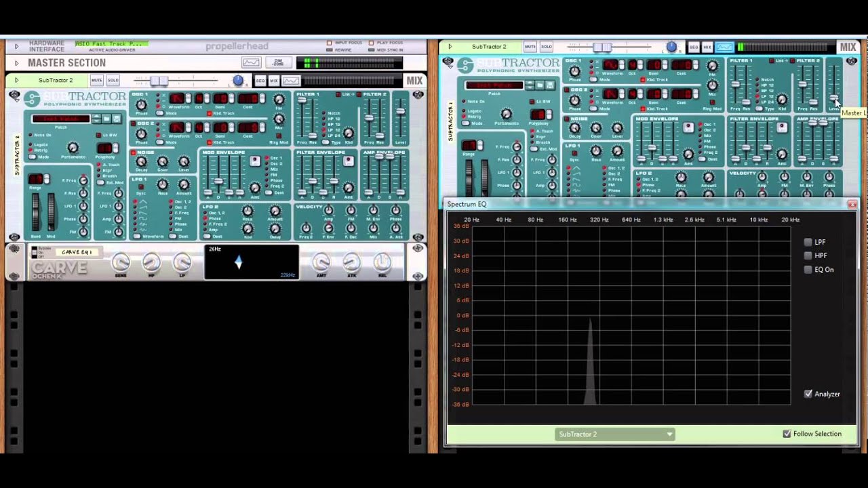Screen dimensions: 868x488
Task: Unfold the Master Section device
Action: [16, 63]
